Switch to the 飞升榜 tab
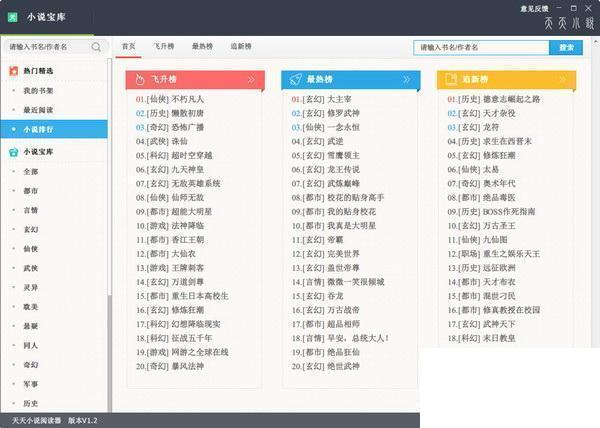The image size is (600, 428). (x=164, y=46)
